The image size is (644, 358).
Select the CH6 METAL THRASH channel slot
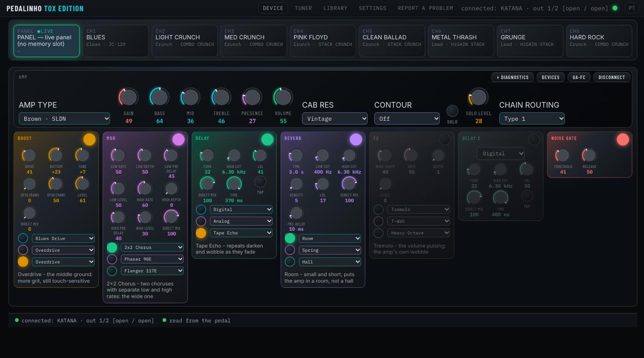click(461, 41)
